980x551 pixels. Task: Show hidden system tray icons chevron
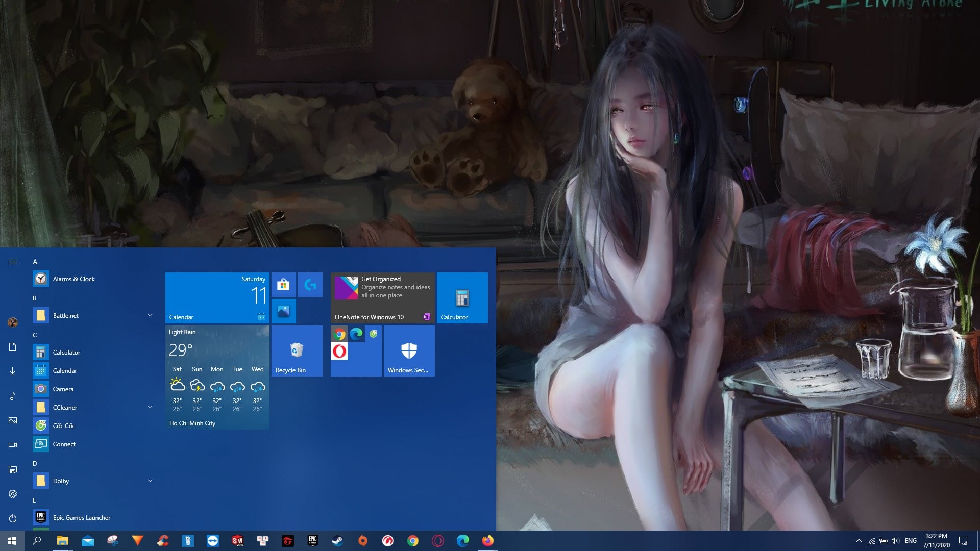tap(859, 541)
